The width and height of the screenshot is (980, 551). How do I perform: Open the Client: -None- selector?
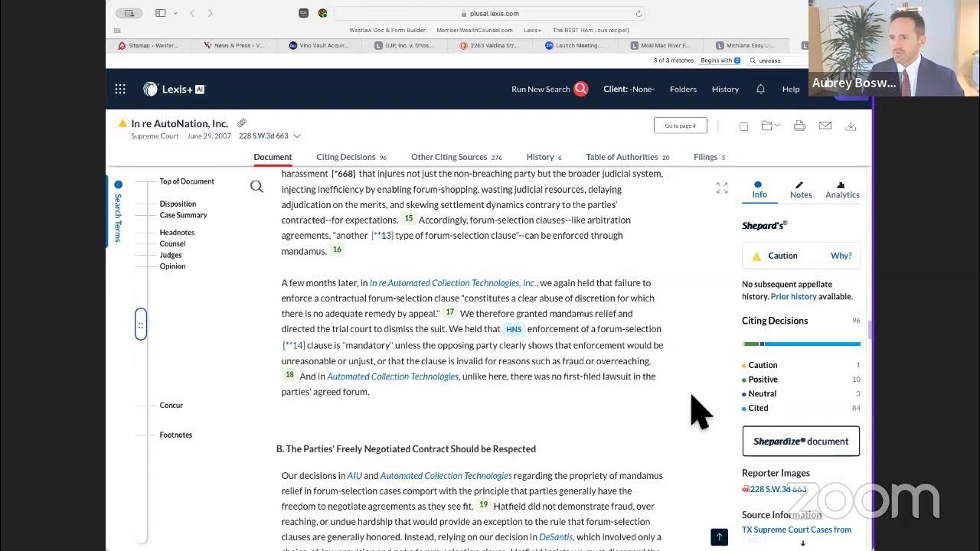[629, 89]
